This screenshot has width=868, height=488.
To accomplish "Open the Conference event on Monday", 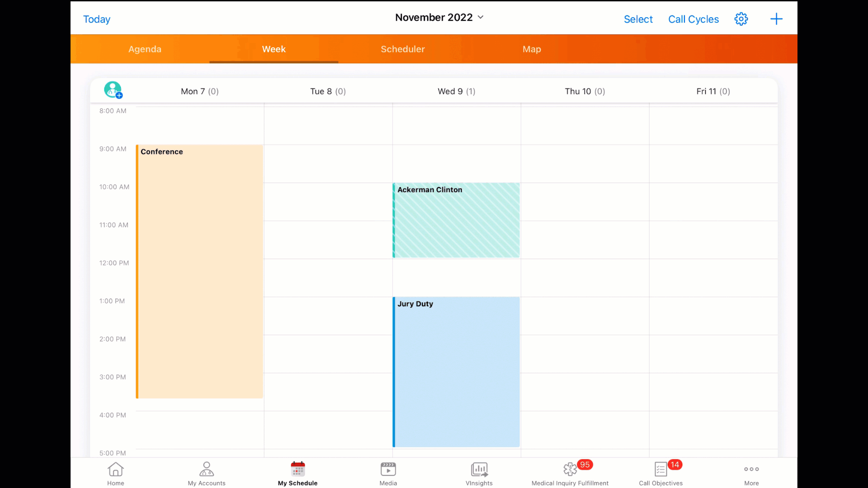I will 199,271.
